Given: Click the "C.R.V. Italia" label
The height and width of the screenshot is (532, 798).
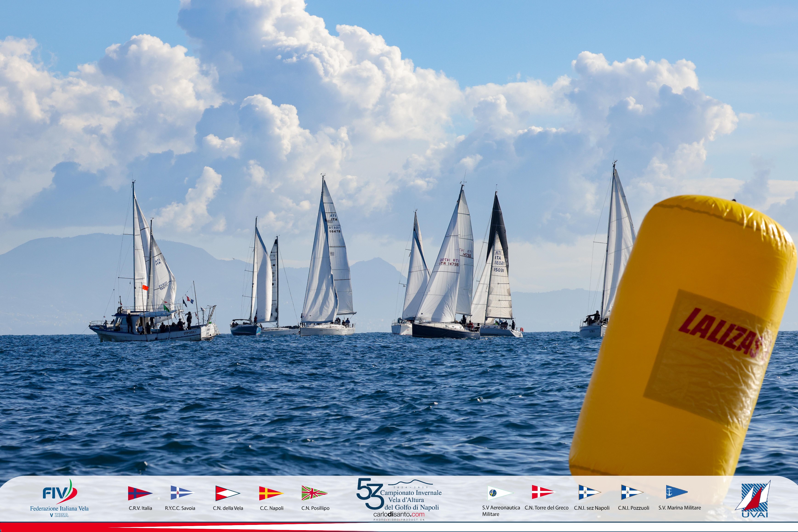Looking at the screenshot, I should [x=140, y=508].
